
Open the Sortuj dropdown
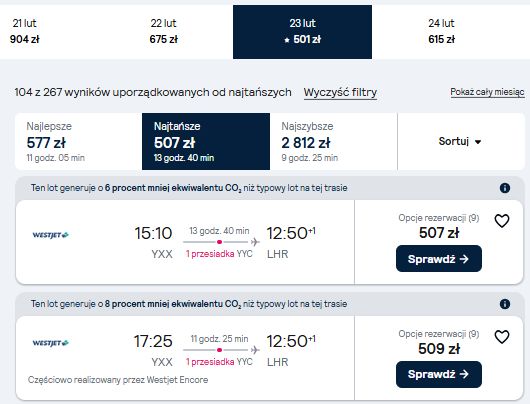click(x=461, y=141)
